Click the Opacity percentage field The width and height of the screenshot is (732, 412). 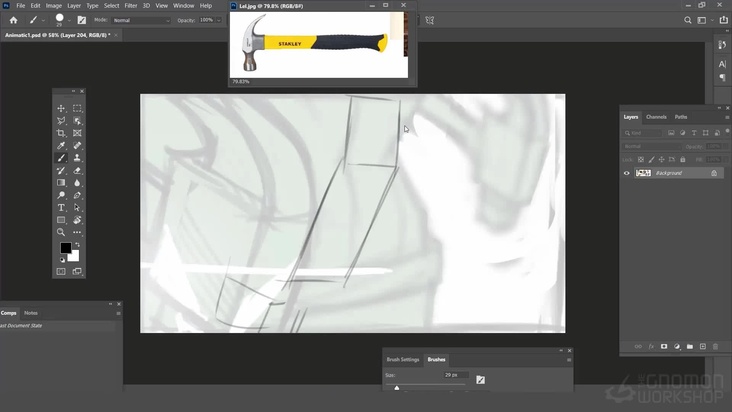pos(206,20)
